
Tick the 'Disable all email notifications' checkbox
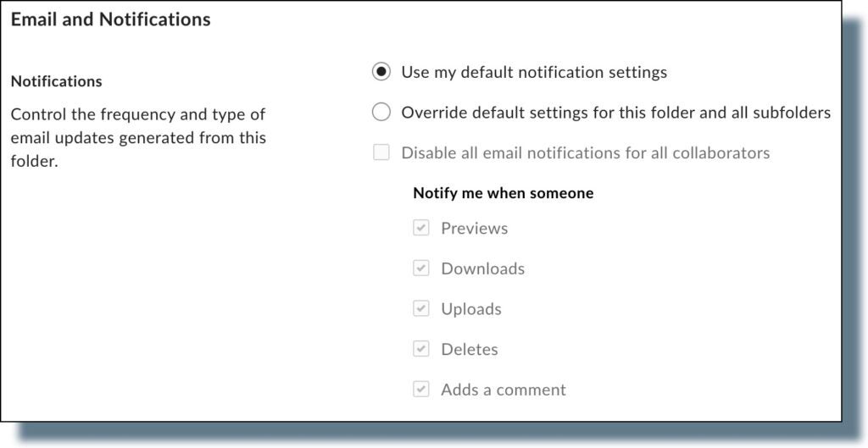tap(381, 153)
